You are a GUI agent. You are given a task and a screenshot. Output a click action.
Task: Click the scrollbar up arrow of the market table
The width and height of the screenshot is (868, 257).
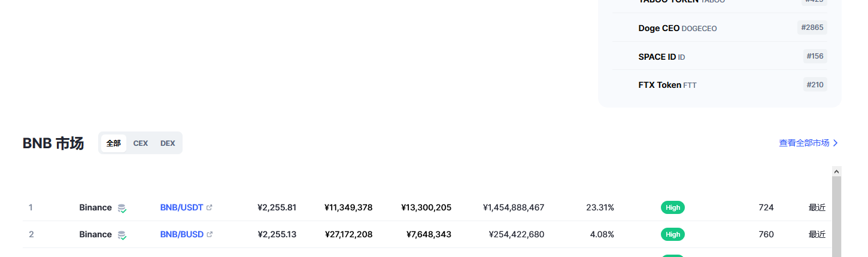(836, 172)
